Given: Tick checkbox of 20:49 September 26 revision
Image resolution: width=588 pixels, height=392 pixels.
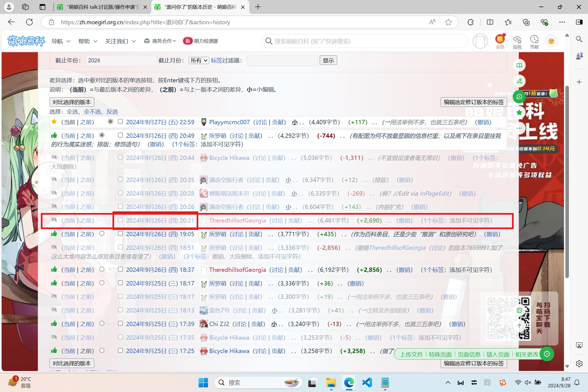Looking at the screenshot, I should click(120, 135).
